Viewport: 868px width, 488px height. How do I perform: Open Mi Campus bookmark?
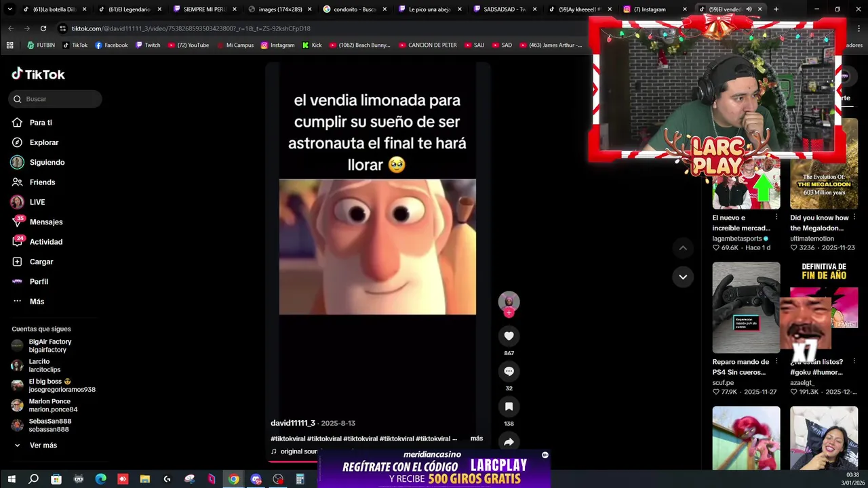pos(235,45)
